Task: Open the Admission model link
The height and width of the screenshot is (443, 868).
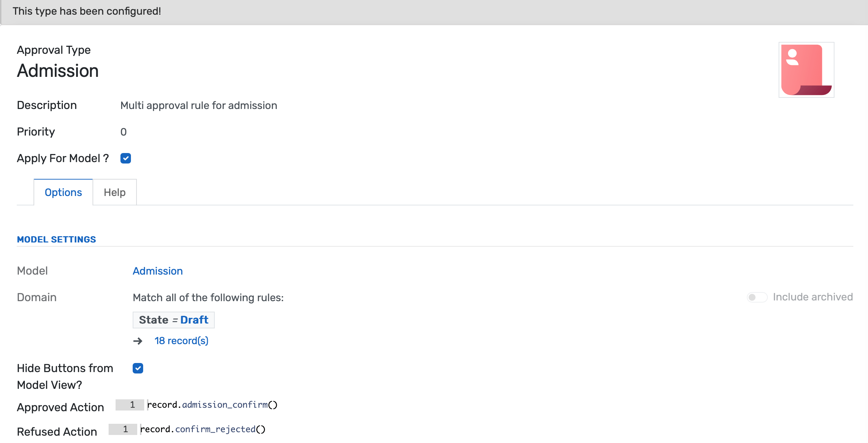Action: pyautogui.click(x=157, y=271)
